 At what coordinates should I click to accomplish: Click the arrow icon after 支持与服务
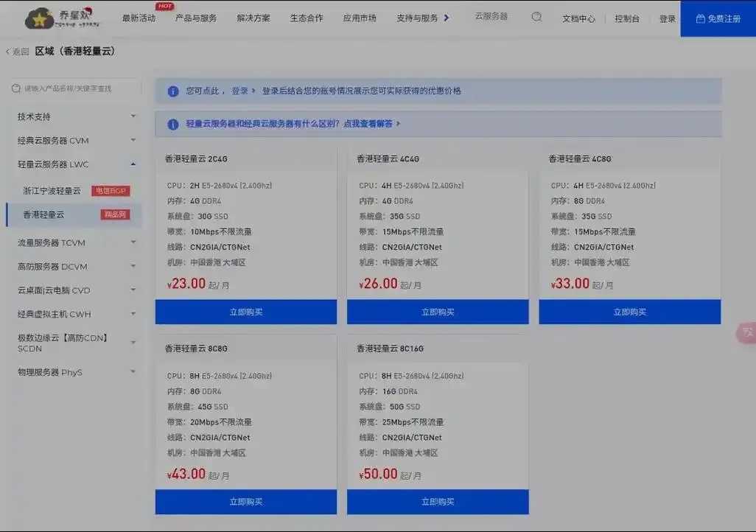[447, 18]
